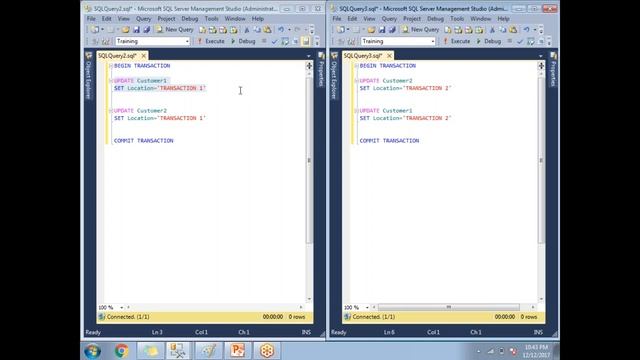Click Display Estimated Execution Plan icon in SQLQuery2
The width and height of the screenshot is (640, 360).
pyautogui.click(x=285, y=41)
